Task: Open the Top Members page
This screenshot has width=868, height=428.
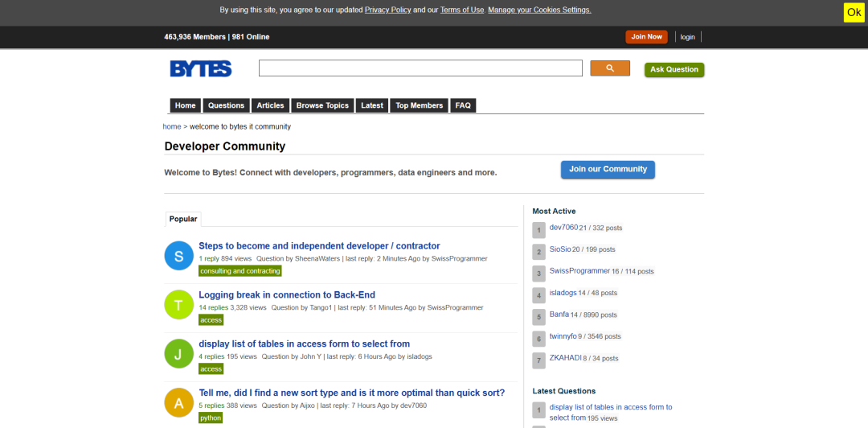Action: point(419,105)
